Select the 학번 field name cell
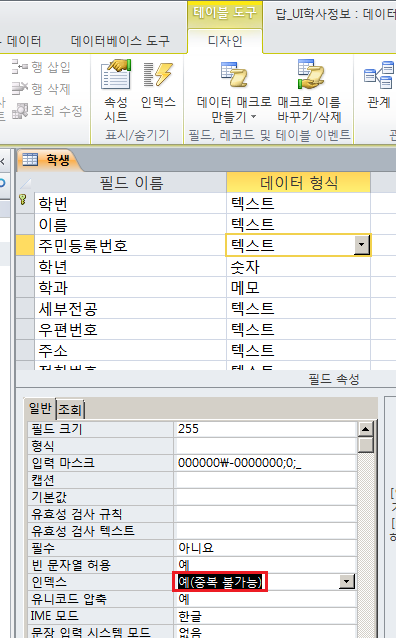 click(130, 203)
